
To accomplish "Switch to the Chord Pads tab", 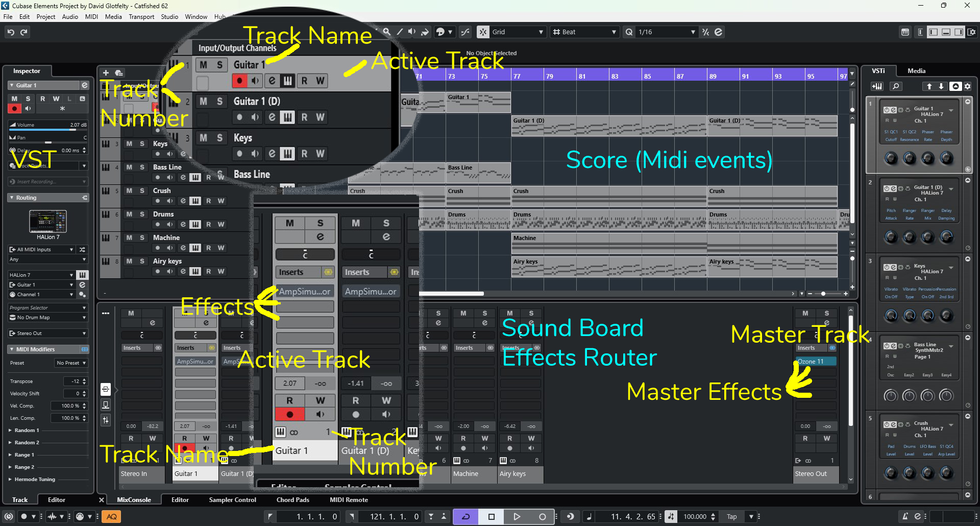I will coord(292,499).
